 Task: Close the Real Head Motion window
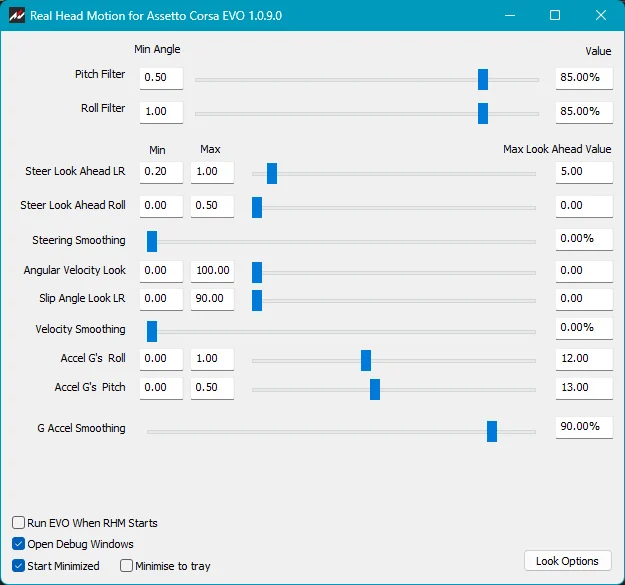pos(601,16)
